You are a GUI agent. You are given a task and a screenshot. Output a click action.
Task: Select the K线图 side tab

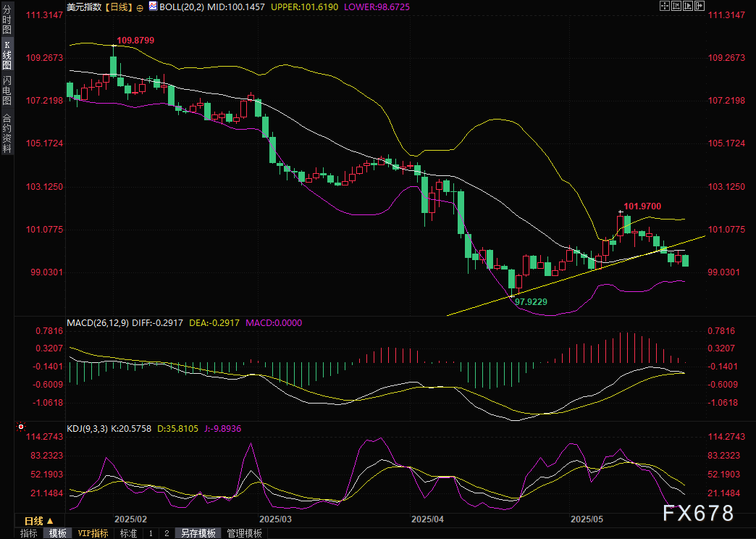pyautogui.click(x=7, y=54)
